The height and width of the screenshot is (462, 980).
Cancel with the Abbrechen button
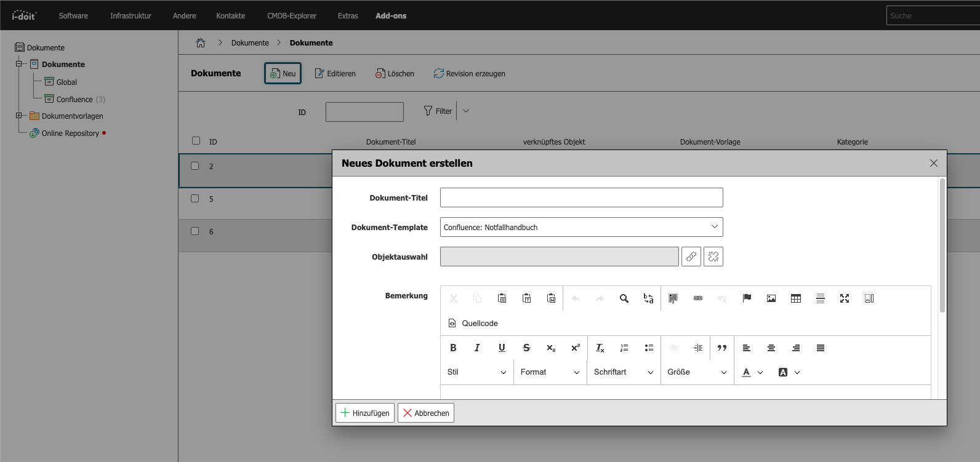coord(426,413)
